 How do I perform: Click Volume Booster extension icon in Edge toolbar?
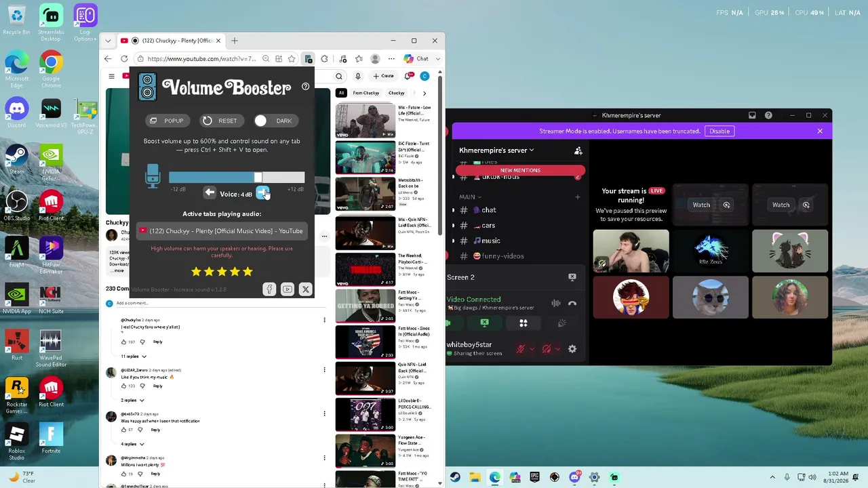coord(309,59)
